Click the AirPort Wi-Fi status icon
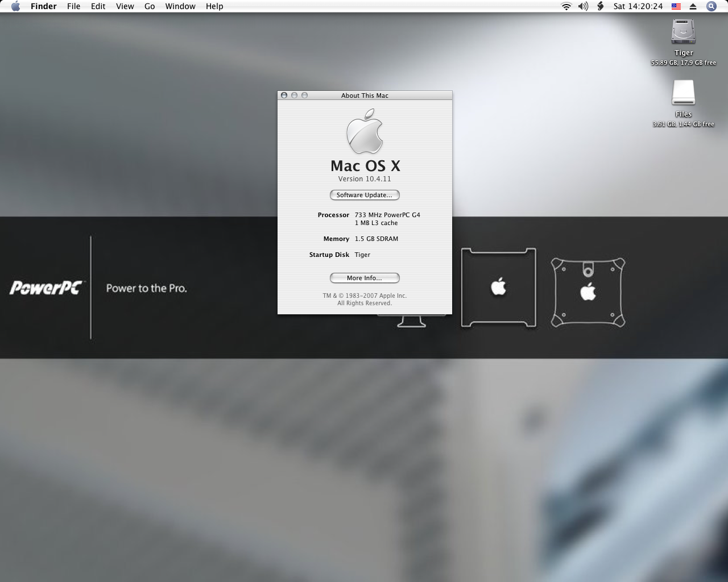This screenshot has width=728, height=582. click(566, 6)
